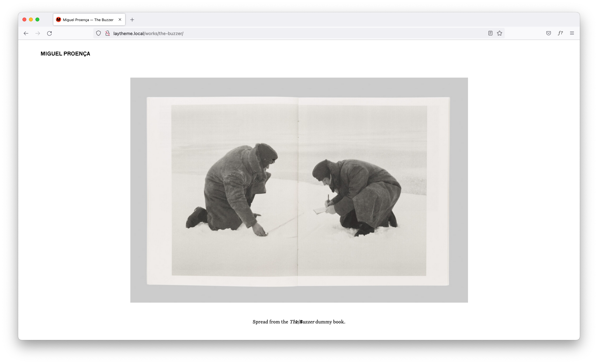Show site security info via lock icon
Image resolution: width=598 pixels, height=364 pixels.
click(107, 33)
